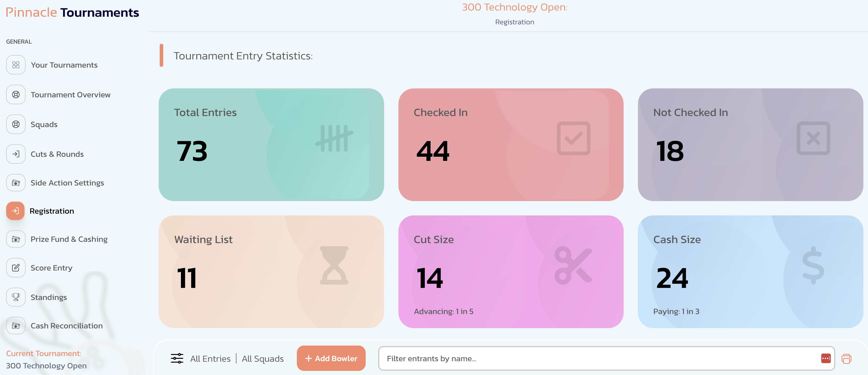Click the Your Tournaments grid icon

click(x=16, y=65)
